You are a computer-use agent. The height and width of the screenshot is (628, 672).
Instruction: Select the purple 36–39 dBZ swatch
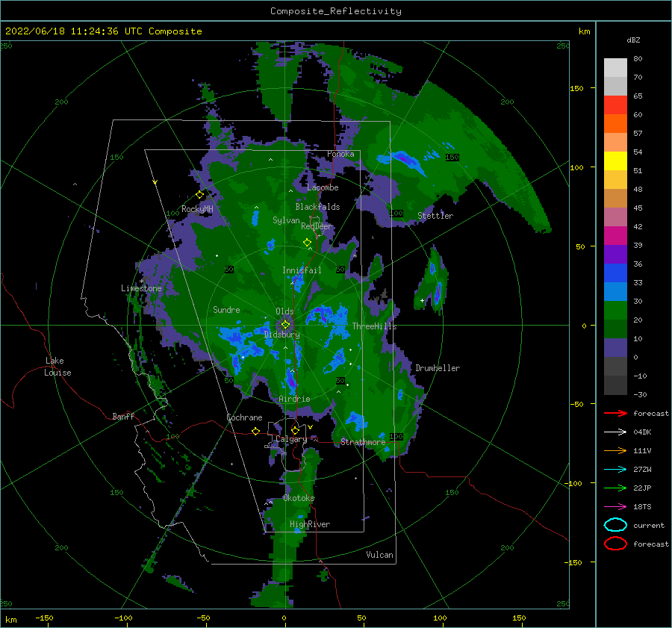pos(615,255)
